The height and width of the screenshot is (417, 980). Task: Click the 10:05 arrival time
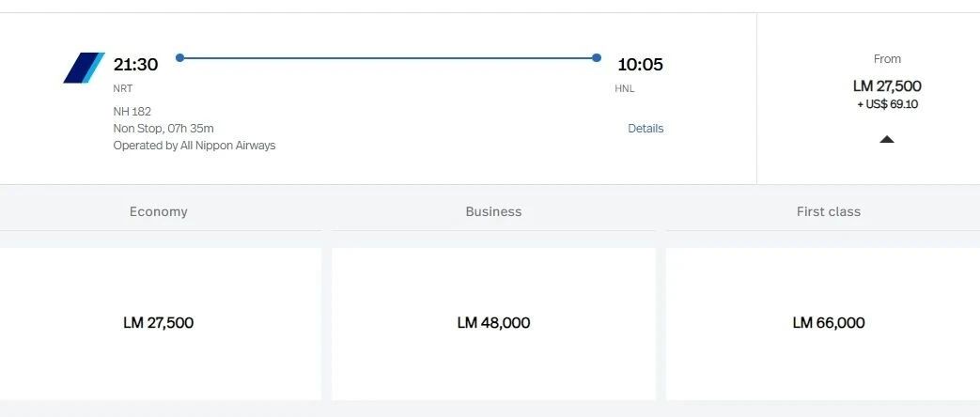640,65
